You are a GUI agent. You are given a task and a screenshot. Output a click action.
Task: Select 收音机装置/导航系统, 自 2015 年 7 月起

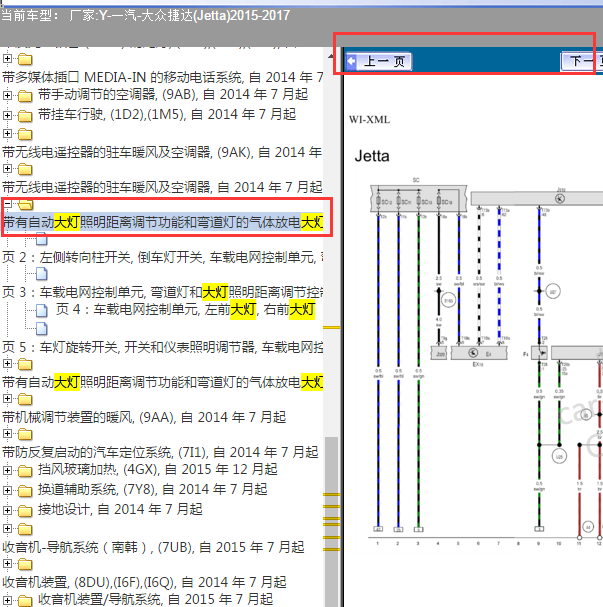point(155,600)
